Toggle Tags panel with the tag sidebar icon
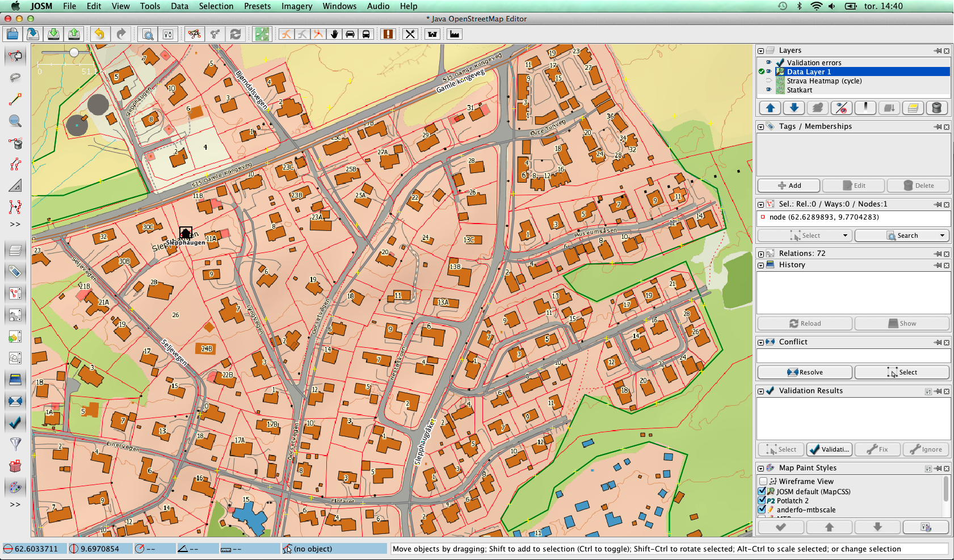Screen dimensions: 954x560 [x=15, y=272]
